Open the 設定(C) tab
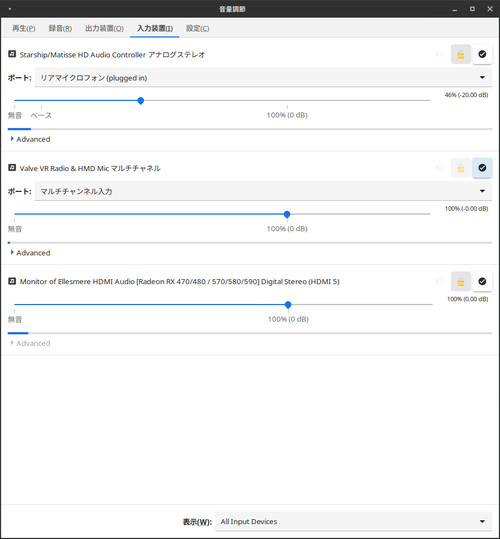The height and width of the screenshot is (539, 500). click(x=198, y=28)
